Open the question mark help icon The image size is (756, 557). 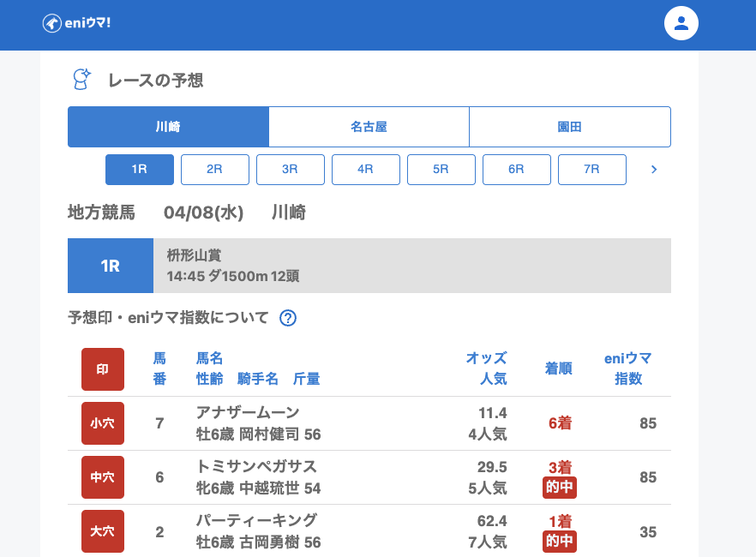288,318
